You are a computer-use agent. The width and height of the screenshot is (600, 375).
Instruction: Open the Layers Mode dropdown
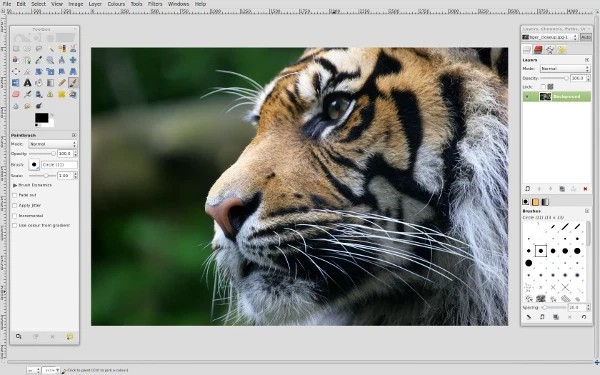(x=565, y=68)
